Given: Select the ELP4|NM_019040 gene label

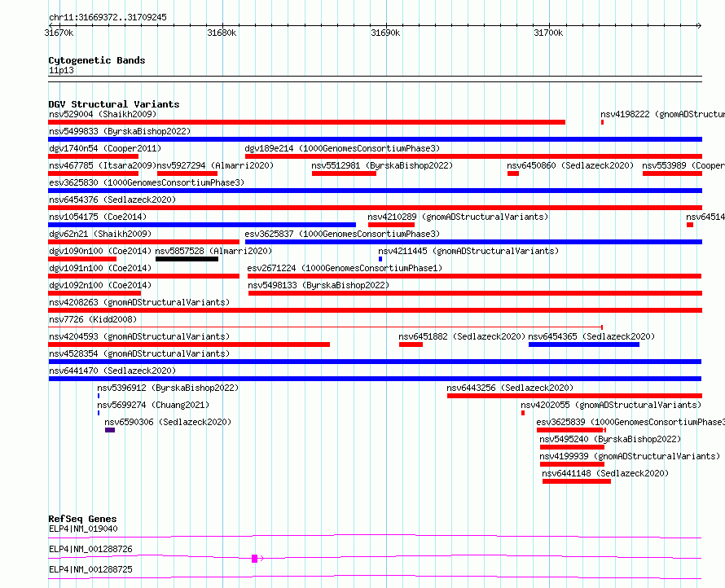Looking at the screenshot, I should coord(83,529).
